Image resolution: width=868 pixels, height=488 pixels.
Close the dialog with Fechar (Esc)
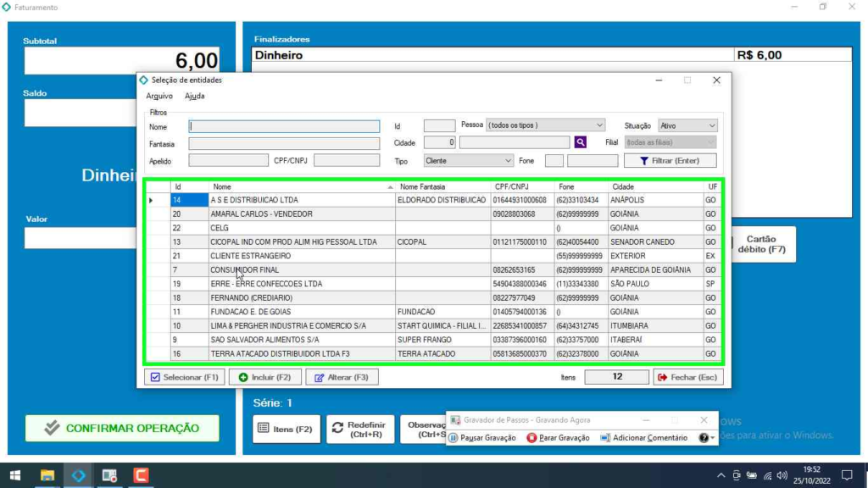pos(687,377)
